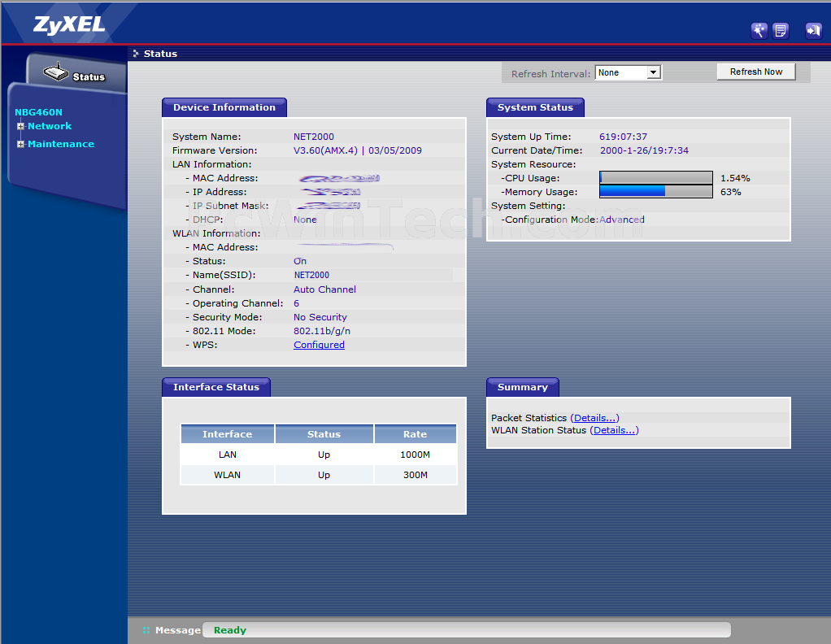Click the Memory Usage progress bar
Image resolution: width=831 pixels, height=644 pixels.
[656, 191]
